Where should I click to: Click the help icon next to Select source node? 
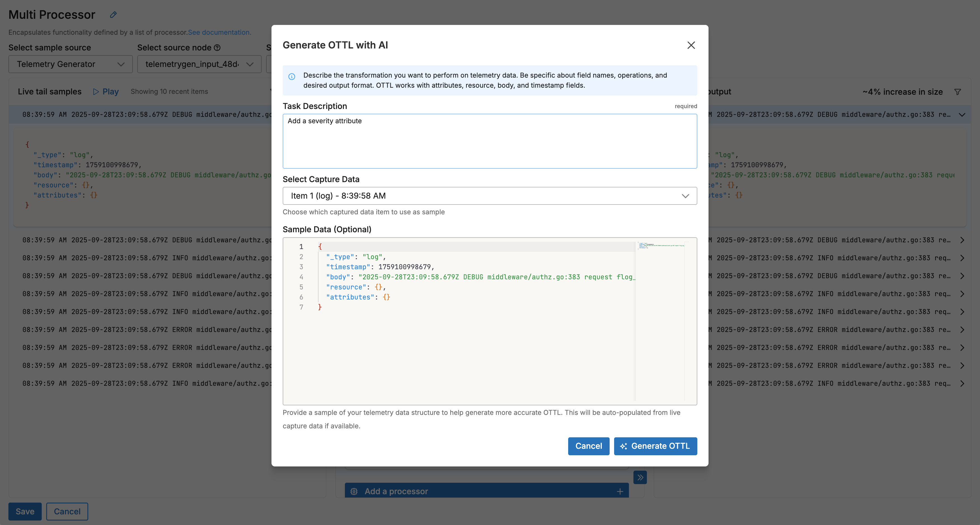(217, 48)
